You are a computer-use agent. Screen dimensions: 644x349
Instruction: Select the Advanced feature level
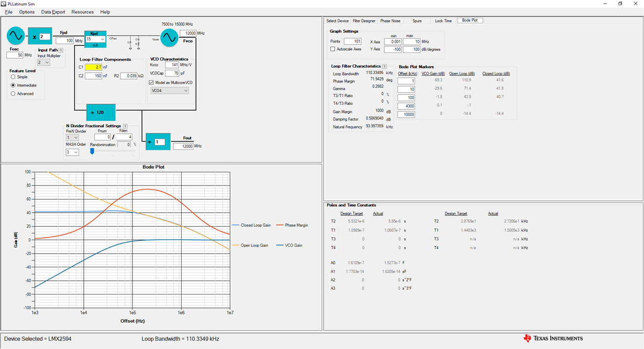(13, 94)
